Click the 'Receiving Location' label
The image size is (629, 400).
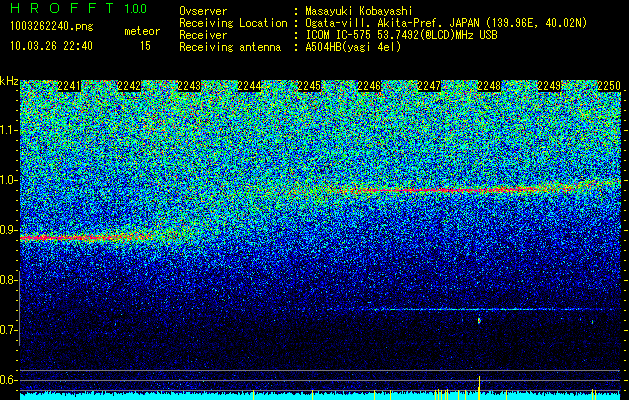tap(233, 23)
